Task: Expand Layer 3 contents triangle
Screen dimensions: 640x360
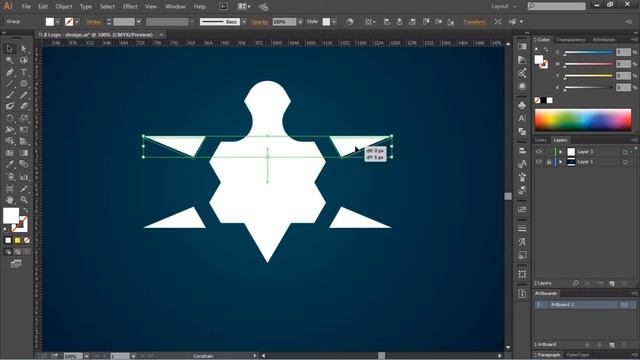Action: (x=561, y=152)
